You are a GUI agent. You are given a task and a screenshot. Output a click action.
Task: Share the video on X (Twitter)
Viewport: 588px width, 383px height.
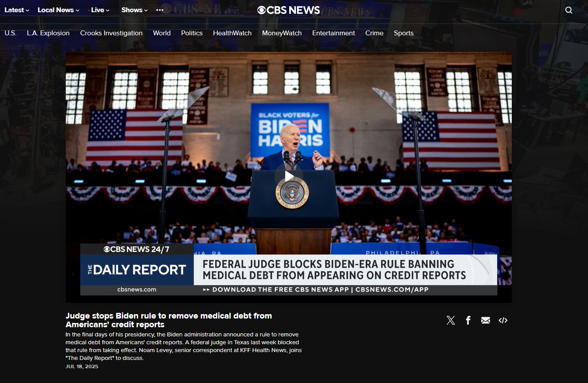tap(451, 321)
